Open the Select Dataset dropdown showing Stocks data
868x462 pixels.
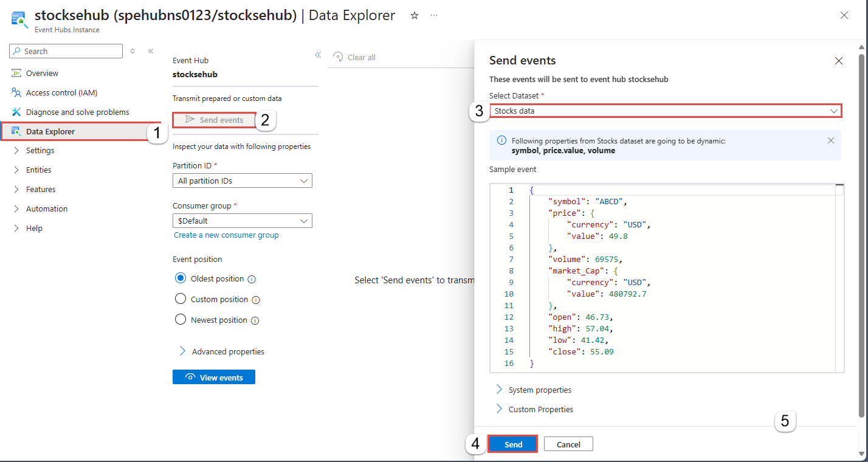point(666,111)
